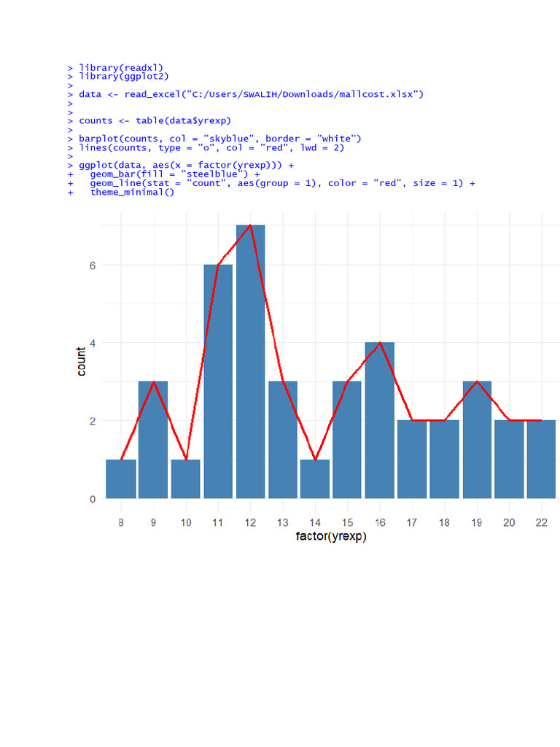Click the bar above x label 18
The width and height of the screenshot is (560, 747).
click(x=445, y=460)
